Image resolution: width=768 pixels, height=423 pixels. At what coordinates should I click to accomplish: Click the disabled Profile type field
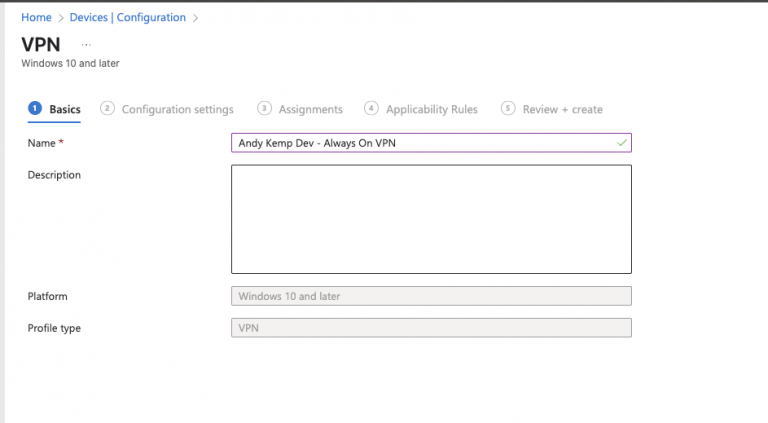431,327
